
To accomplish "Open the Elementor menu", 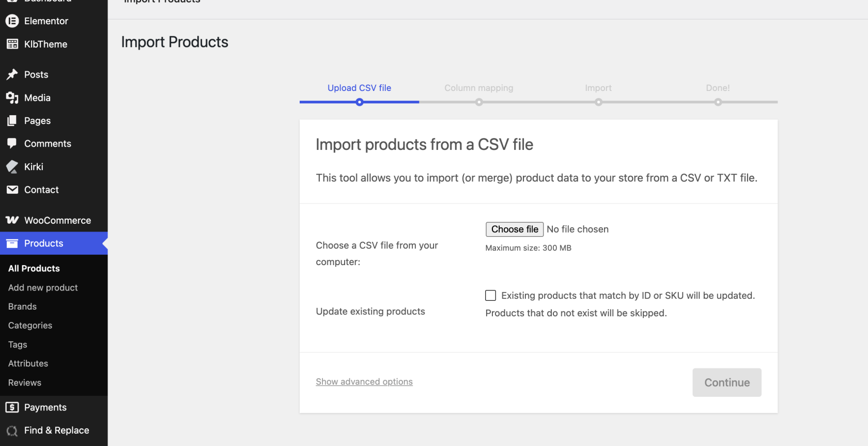I will coord(54,21).
